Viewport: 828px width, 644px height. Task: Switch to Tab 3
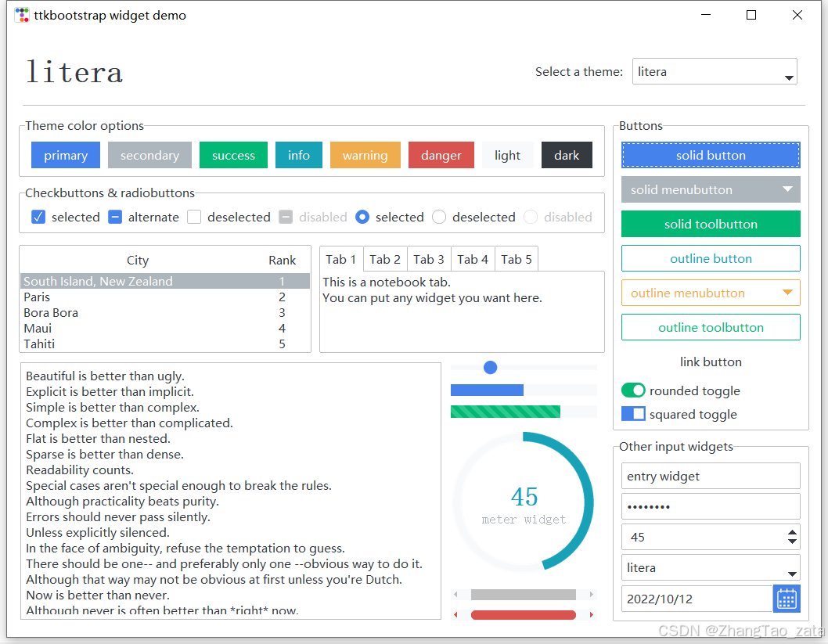coord(429,259)
